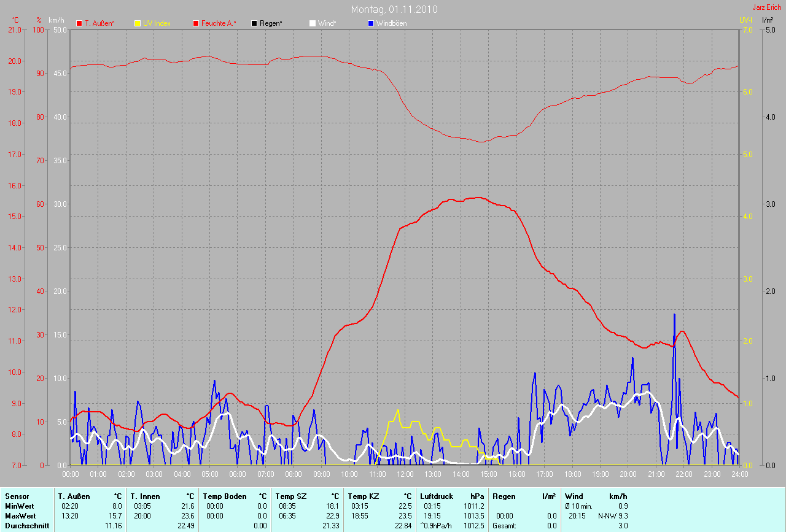Click the Jarz Erich label
The image size is (786, 532).
point(767,7)
